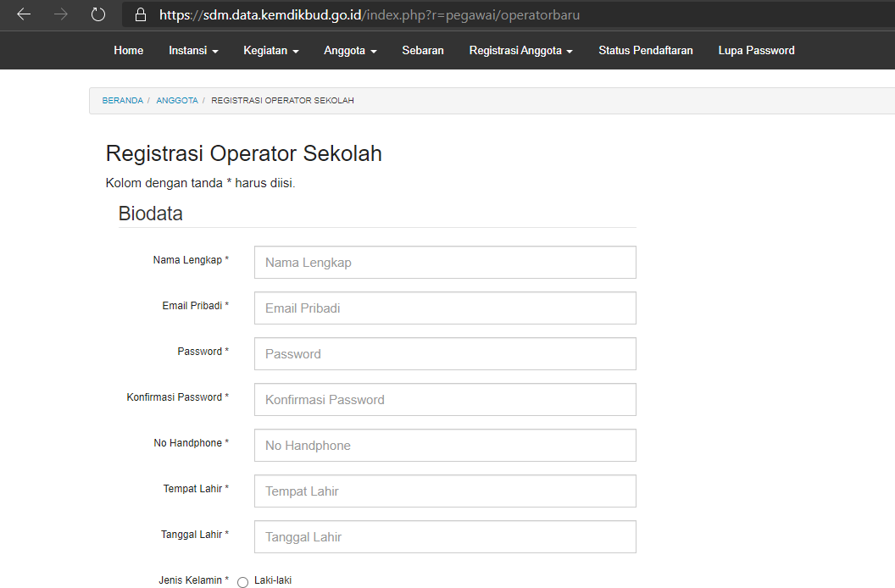Click the BERANDA breadcrumb link

tap(122, 100)
